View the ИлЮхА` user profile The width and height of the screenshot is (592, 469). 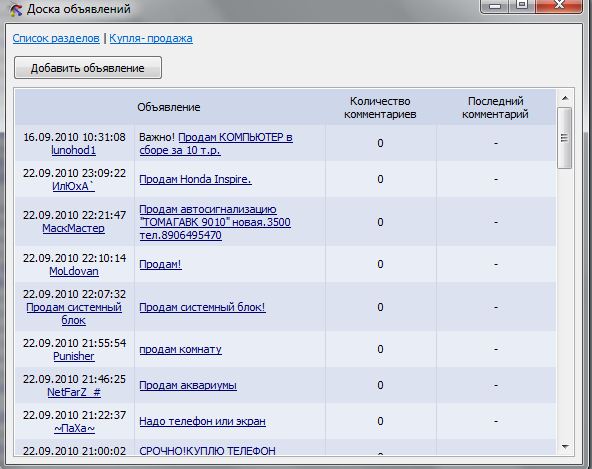pyautogui.click(x=73, y=186)
